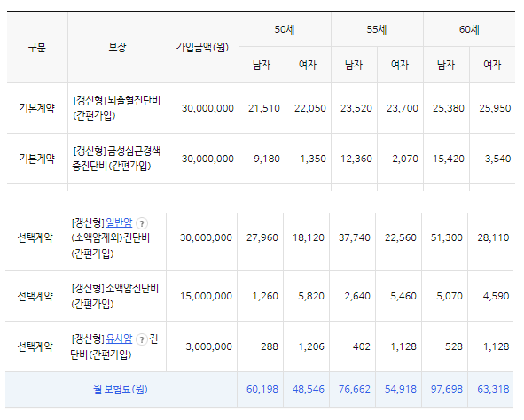This screenshot has height=420, width=524.
Task: Click the 76,662 monthly total
Action: coord(355,389)
